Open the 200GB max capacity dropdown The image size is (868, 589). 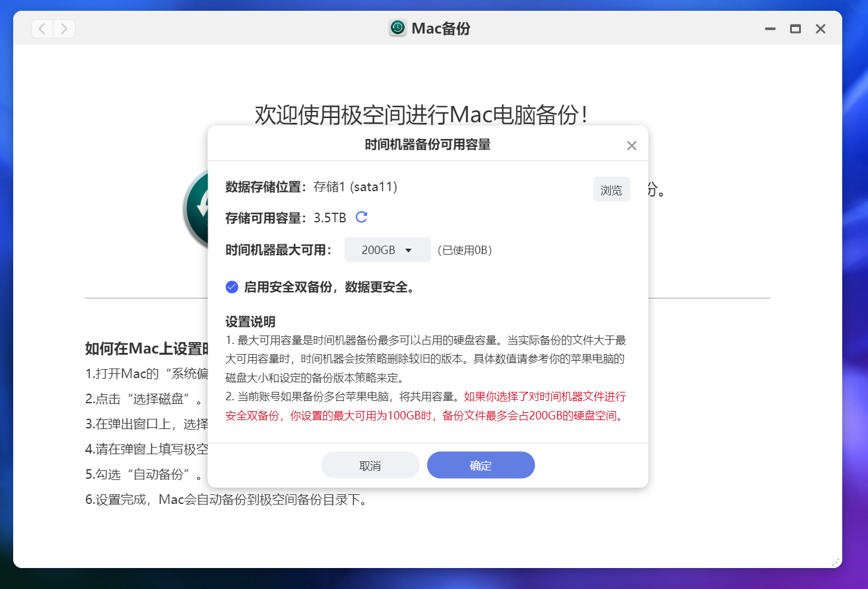[x=387, y=250]
